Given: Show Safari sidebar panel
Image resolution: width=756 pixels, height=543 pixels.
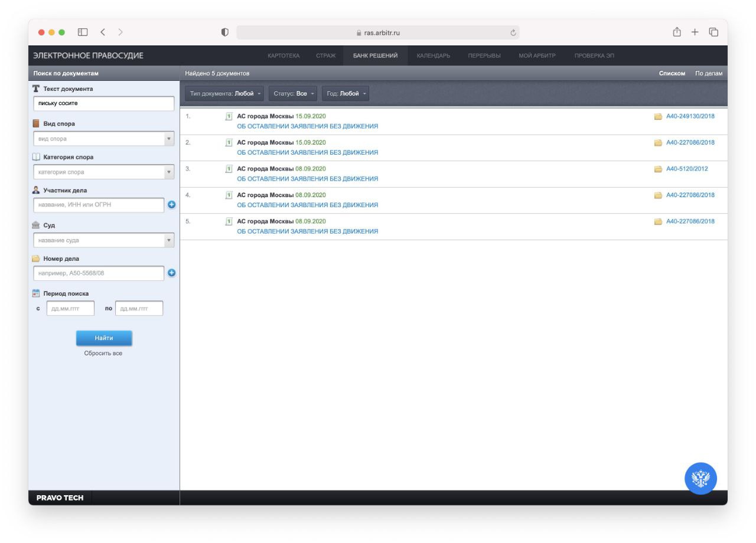Looking at the screenshot, I should click(83, 32).
